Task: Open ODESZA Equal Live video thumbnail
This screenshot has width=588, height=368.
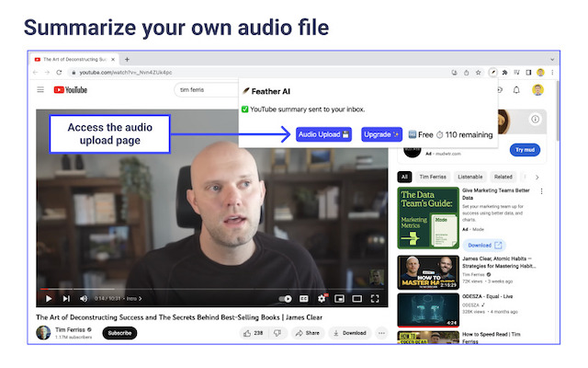Action: 428,310
